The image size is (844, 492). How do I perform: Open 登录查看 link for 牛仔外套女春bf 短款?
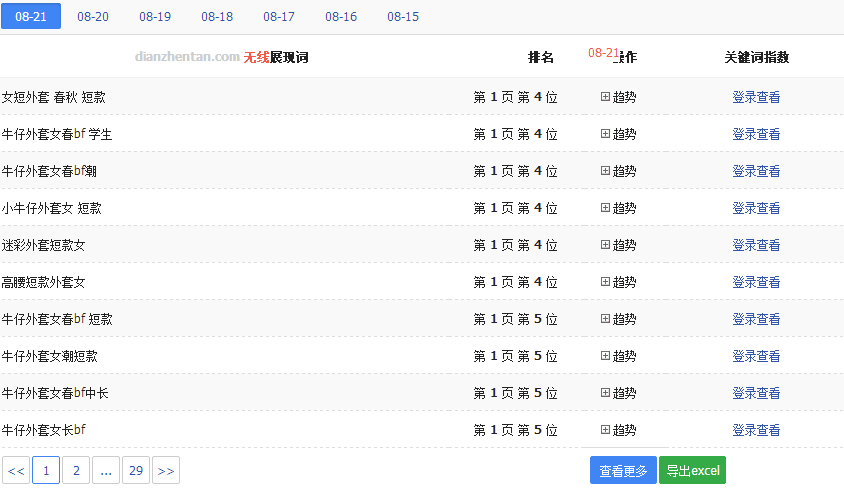point(756,319)
